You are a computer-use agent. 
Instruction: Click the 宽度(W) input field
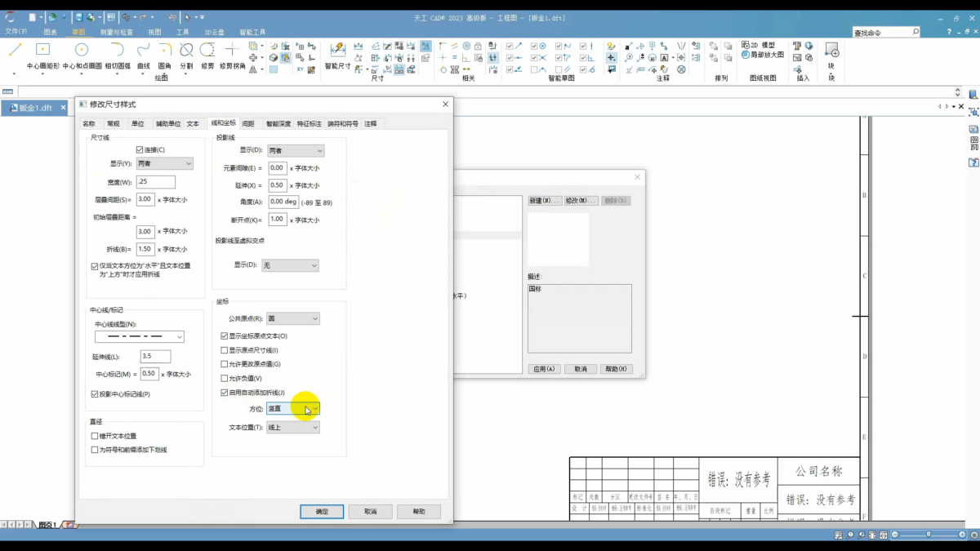click(x=156, y=182)
